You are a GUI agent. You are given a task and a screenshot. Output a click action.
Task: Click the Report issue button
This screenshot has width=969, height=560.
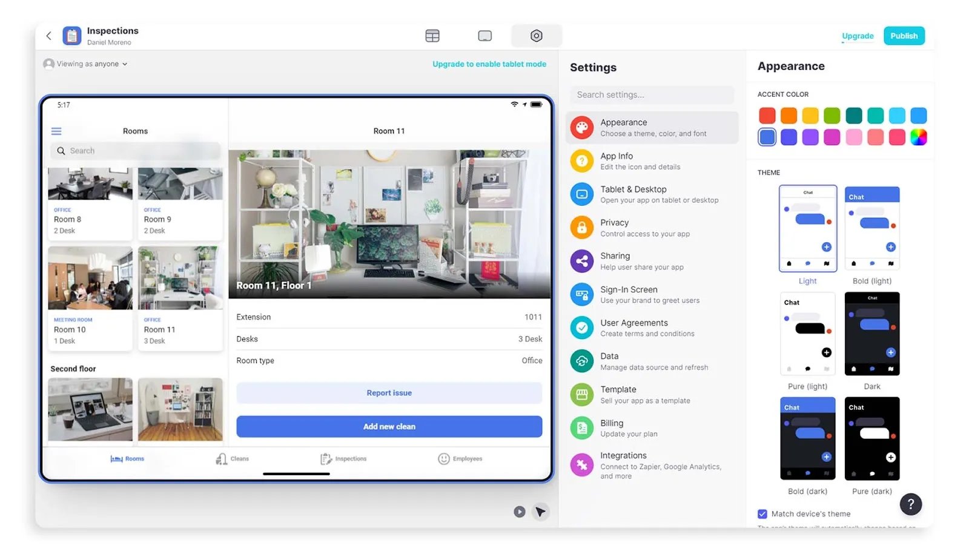pos(389,393)
